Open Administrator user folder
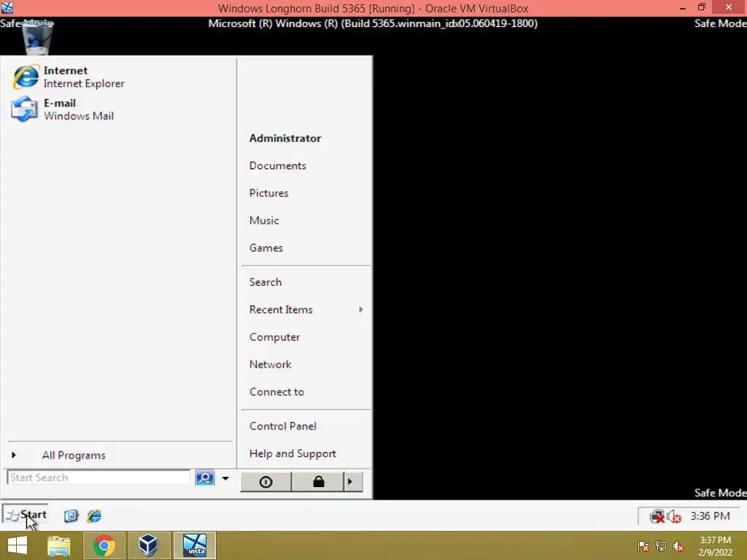The image size is (747, 560). (x=285, y=138)
